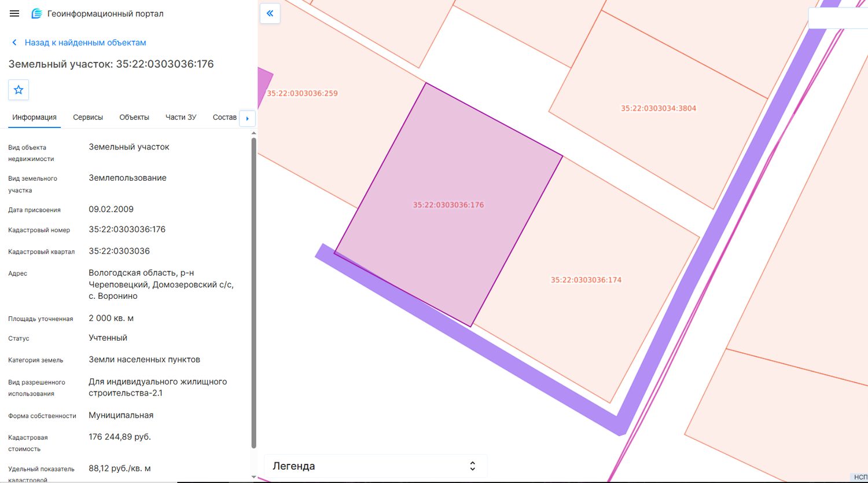Click the value 88,12 руб./кв. м

coord(120,468)
